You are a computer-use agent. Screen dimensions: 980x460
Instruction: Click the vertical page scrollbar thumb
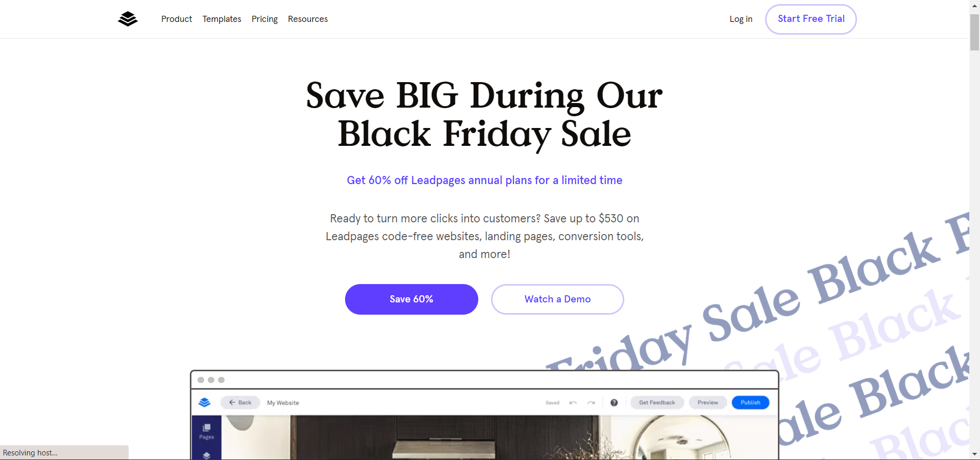click(974, 32)
